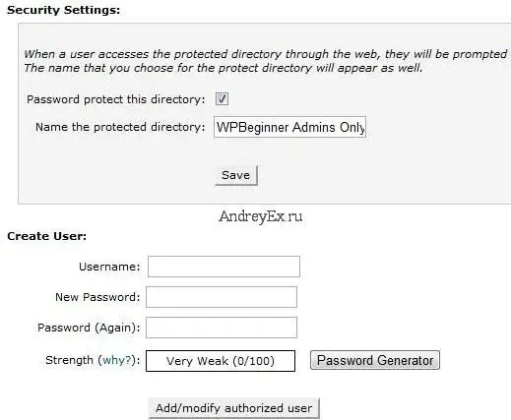Click the Save button in Security Settings
Screen dimensions: 511x420
pyautogui.click(x=236, y=175)
